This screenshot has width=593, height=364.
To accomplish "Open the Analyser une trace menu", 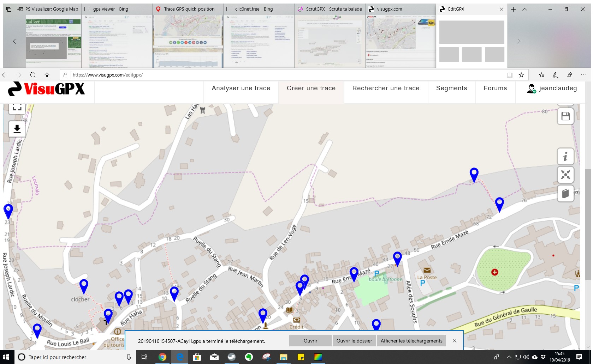I will [x=241, y=88].
